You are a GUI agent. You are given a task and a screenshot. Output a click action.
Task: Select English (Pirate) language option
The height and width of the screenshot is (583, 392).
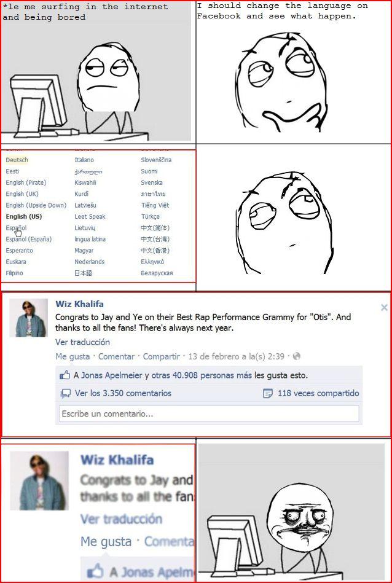(x=26, y=182)
